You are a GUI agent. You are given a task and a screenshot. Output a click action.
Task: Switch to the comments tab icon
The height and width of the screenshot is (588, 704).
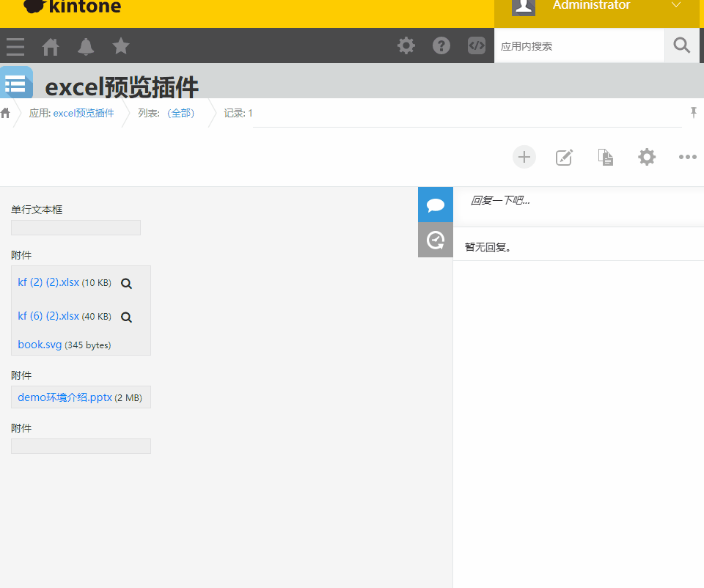point(436,205)
